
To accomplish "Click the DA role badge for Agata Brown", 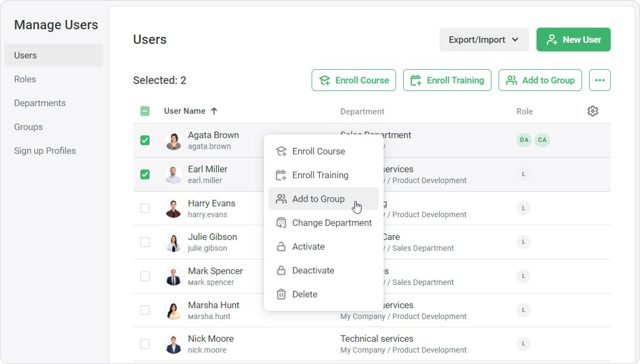I will tap(524, 140).
